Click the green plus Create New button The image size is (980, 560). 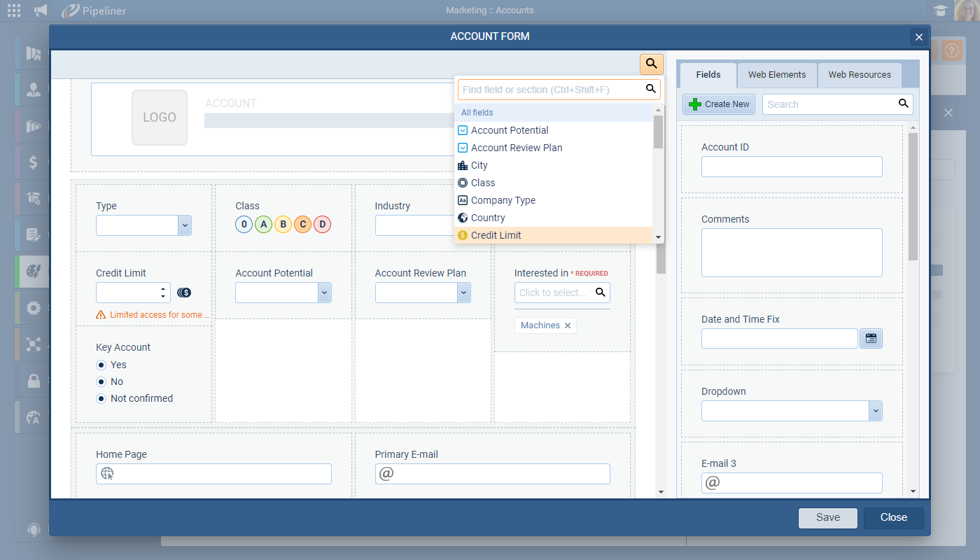point(719,104)
